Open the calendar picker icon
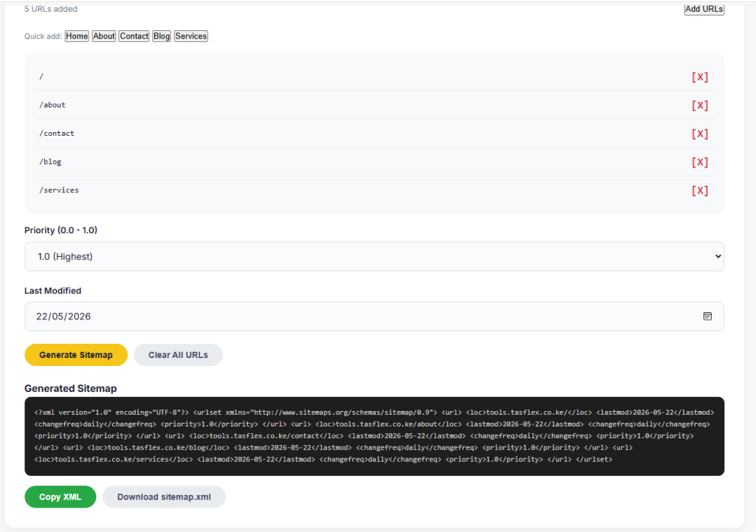756x532 pixels. click(x=707, y=316)
